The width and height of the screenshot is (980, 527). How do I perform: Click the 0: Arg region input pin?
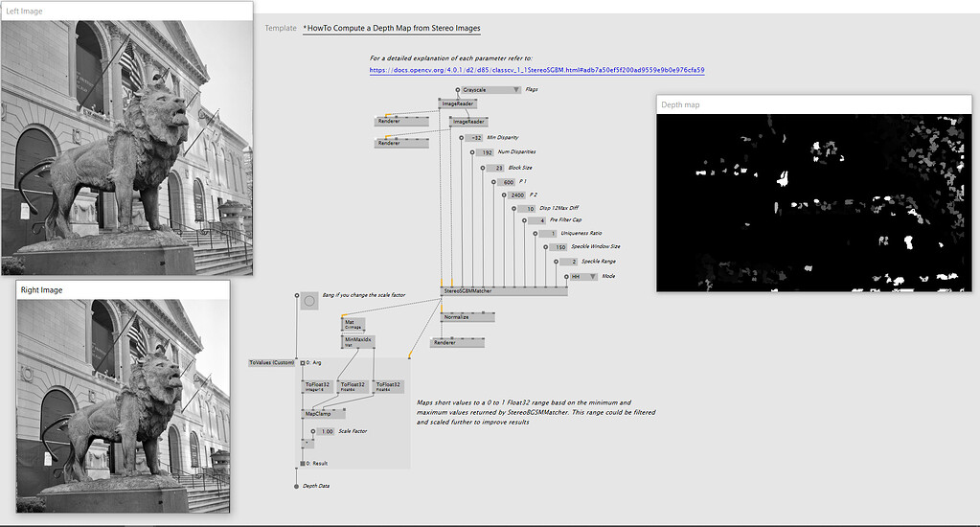[x=303, y=363]
